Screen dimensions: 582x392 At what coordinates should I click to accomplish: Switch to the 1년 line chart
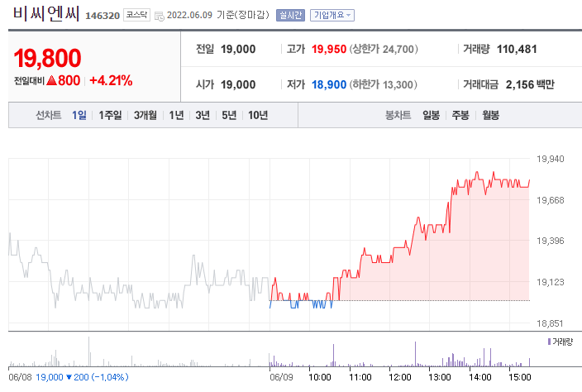pos(176,115)
